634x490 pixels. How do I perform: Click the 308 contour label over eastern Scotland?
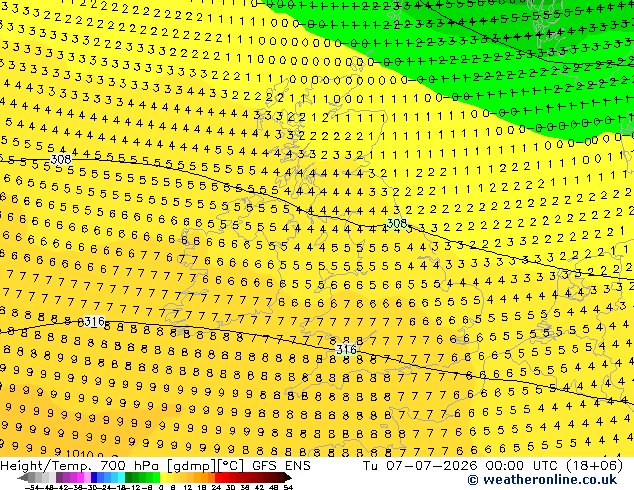coord(397,223)
